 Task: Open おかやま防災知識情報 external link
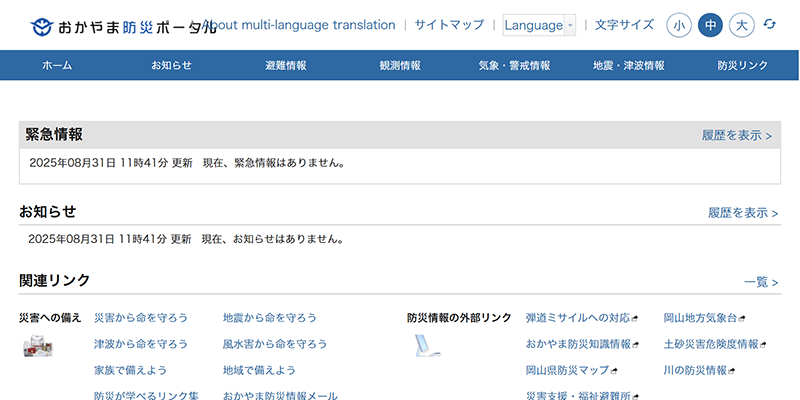583,344
